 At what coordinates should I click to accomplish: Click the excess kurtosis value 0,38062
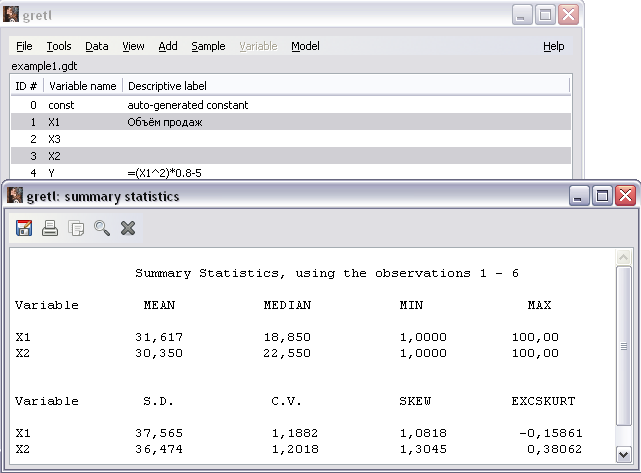point(555,449)
